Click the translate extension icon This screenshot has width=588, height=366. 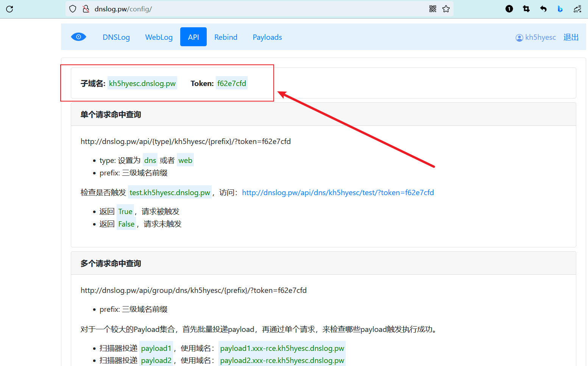point(577,9)
